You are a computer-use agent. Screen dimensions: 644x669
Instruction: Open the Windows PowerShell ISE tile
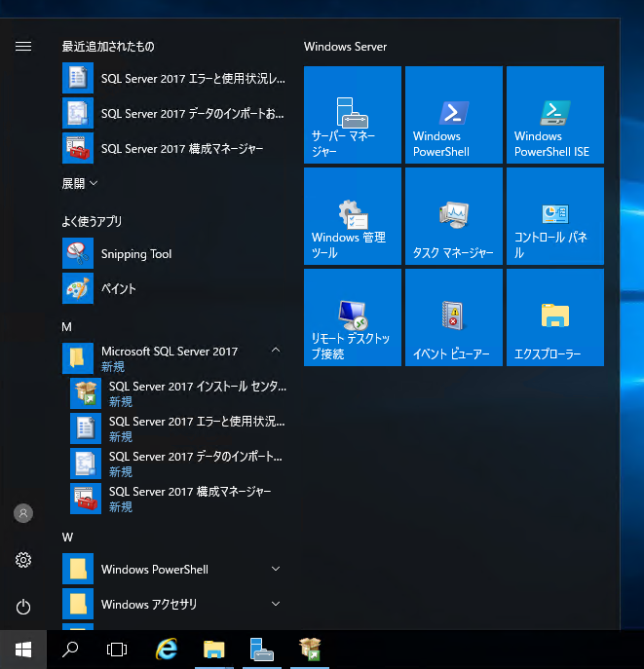[554, 114]
